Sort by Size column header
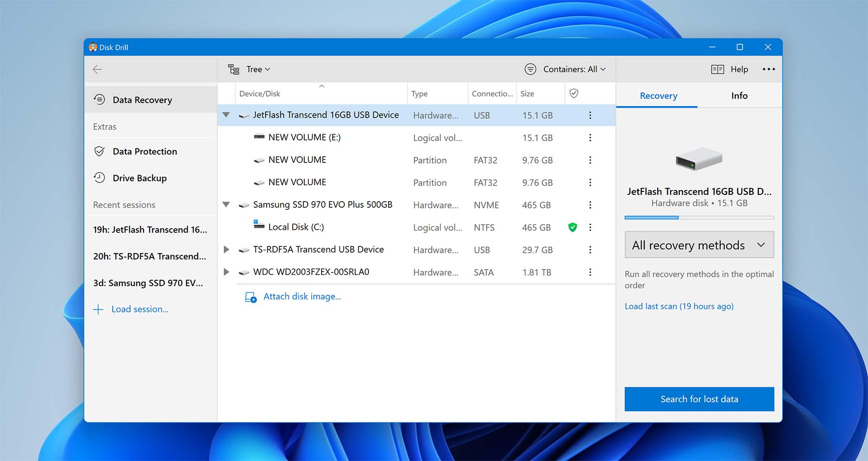 (x=540, y=94)
